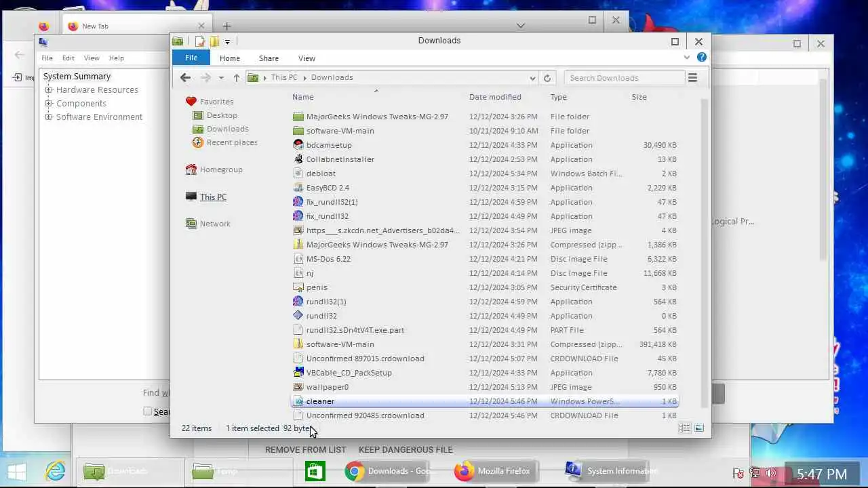Open File menu in System Information
This screenshot has width=868, height=488.
pyautogui.click(x=47, y=58)
